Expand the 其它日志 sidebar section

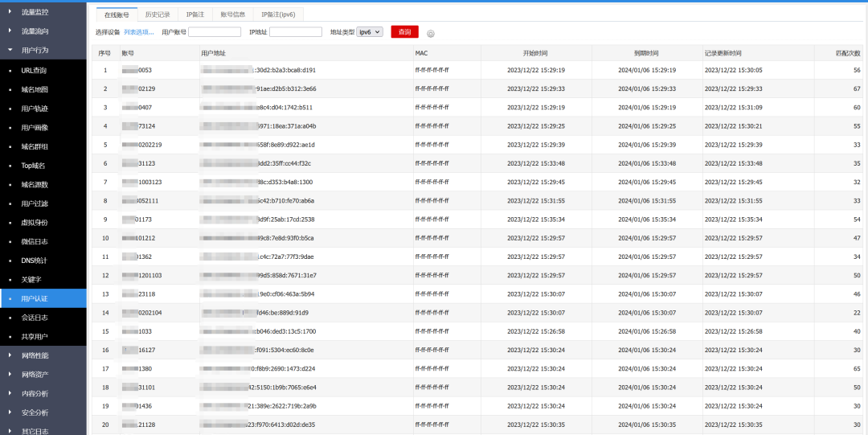pos(43,430)
